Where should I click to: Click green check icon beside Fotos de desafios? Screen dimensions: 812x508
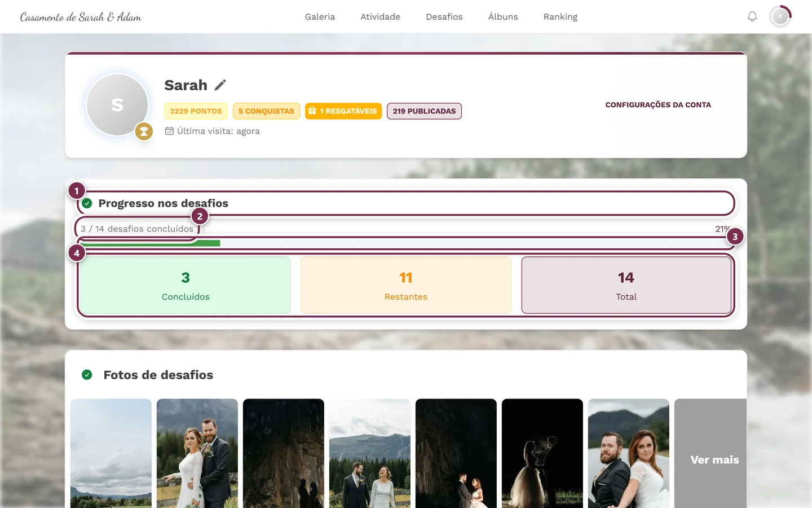tap(87, 375)
